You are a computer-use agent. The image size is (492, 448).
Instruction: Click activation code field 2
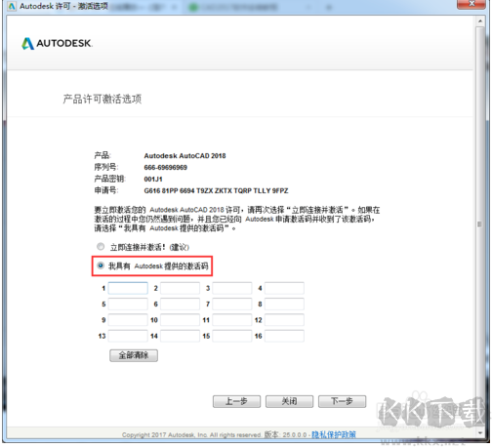click(x=180, y=288)
